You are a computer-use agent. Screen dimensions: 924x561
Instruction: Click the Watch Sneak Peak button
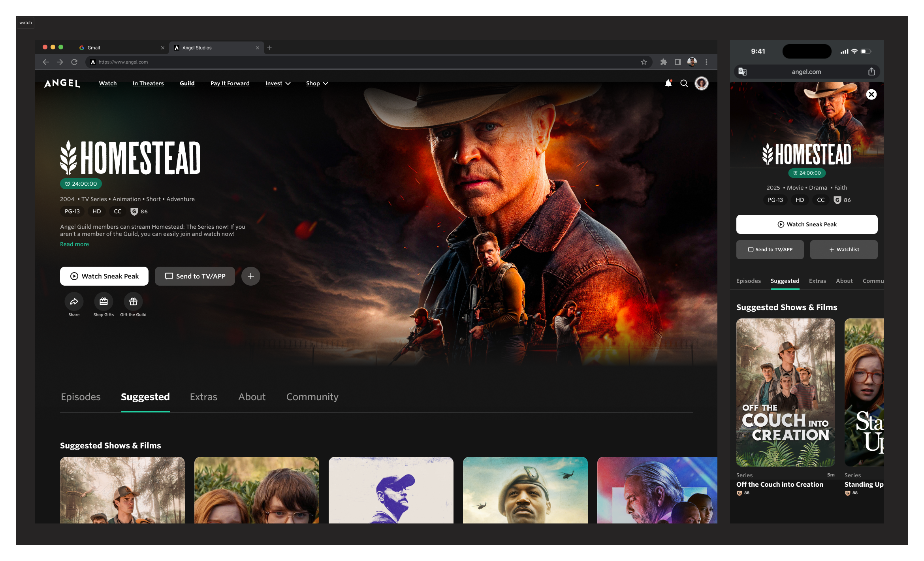104,276
